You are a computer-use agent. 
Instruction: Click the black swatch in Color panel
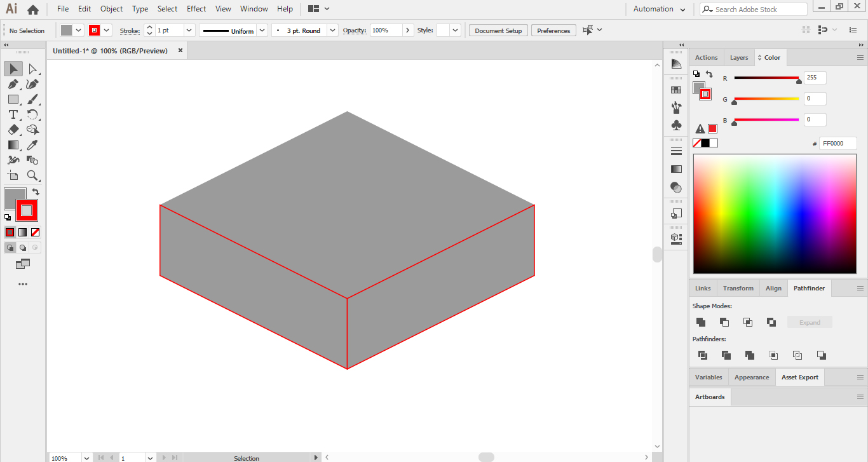705,143
